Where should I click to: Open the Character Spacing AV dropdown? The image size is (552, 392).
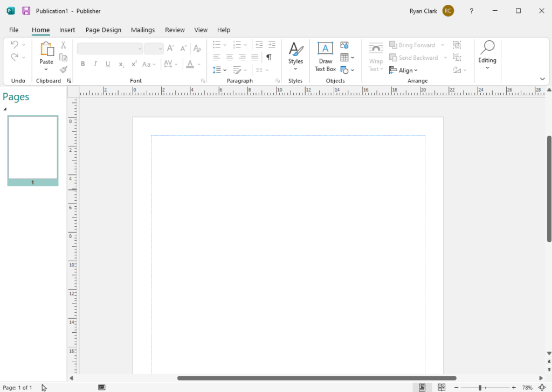[x=171, y=64]
